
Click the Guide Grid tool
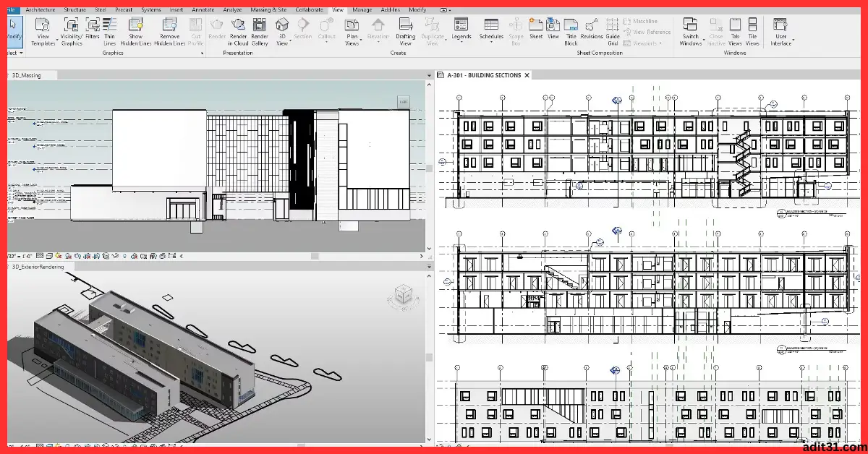[x=613, y=33]
